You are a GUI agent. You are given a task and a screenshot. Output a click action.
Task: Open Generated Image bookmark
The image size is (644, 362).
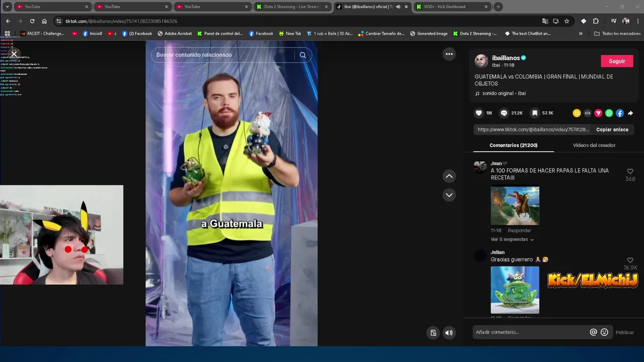pyautogui.click(x=429, y=34)
